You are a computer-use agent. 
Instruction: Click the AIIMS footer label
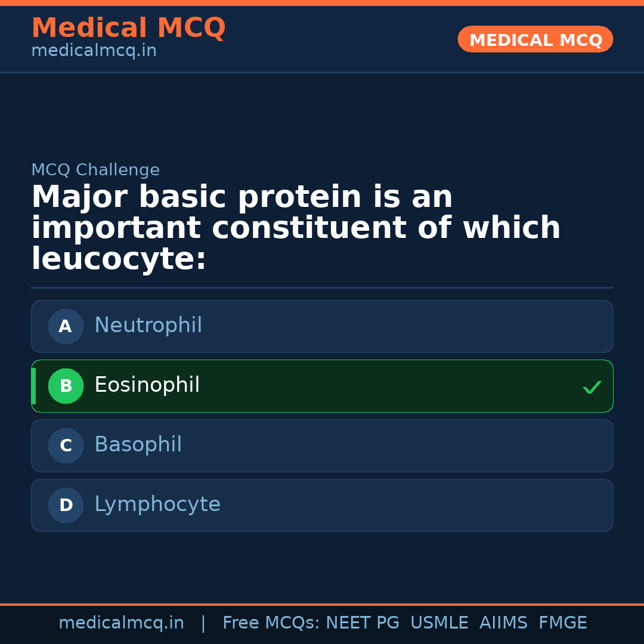pyautogui.click(x=503, y=623)
